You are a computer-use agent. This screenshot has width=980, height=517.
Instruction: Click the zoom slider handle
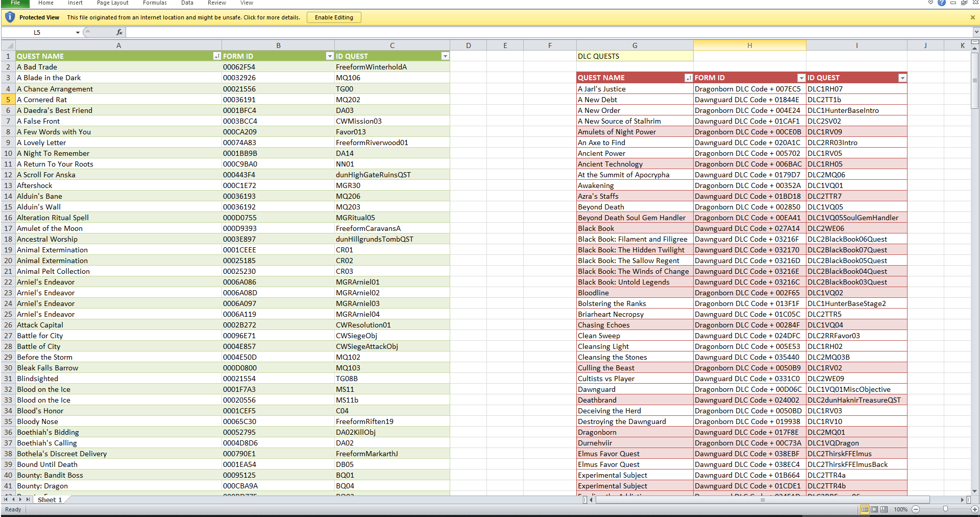tap(945, 509)
